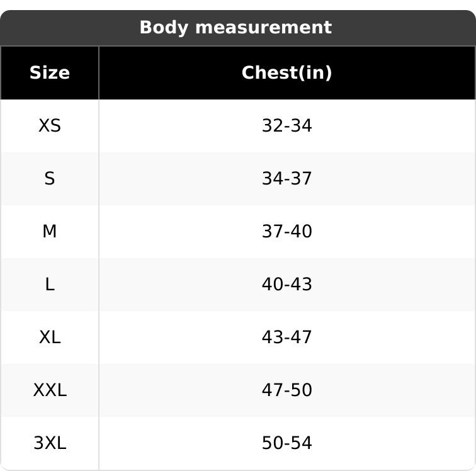This screenshot has width=476, height=471.
Task: Click the vertical divider between Size and Chest headers
Action: [x=99, y=73]
